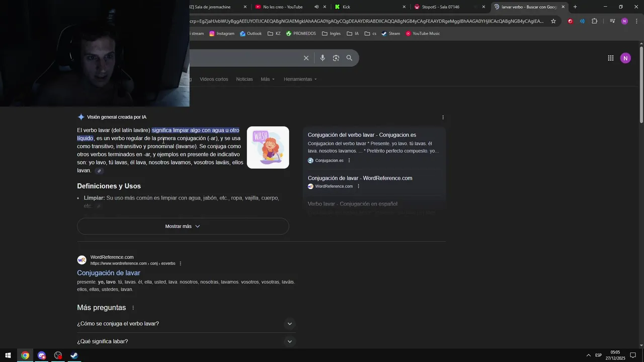This screenshot has width=644, height=362.
Task: Open the Google account avatar N
Action: pos(625,58)
